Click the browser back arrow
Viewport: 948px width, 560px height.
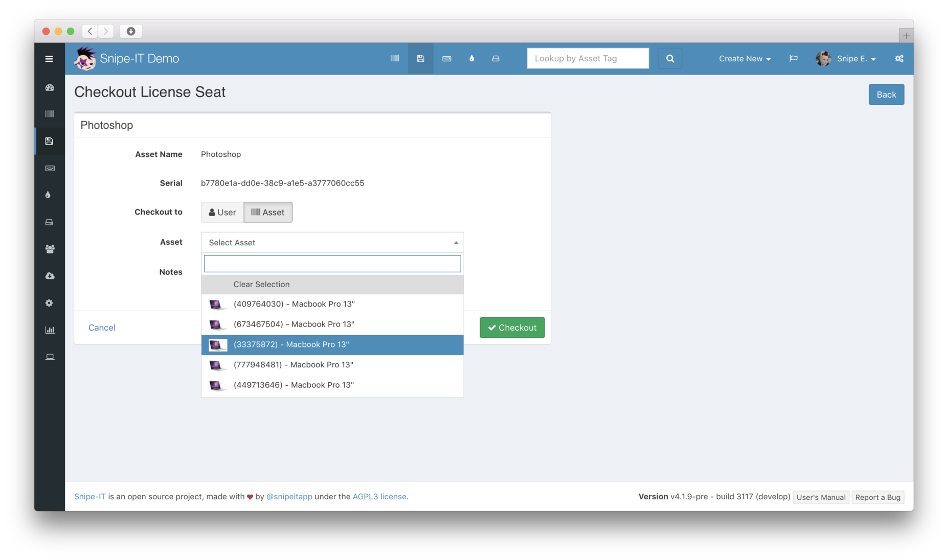pos(90,31)
